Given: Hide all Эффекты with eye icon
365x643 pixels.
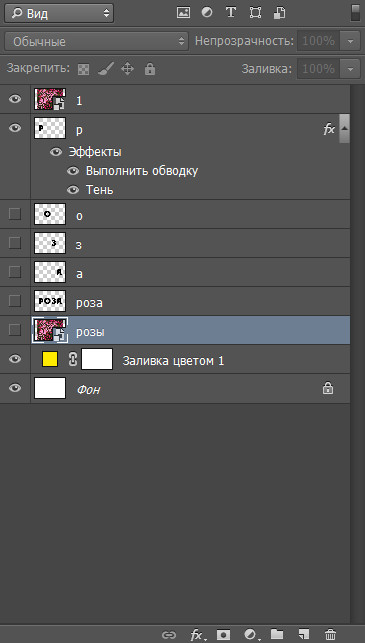Looking at the screenshot, I should 56,152.
